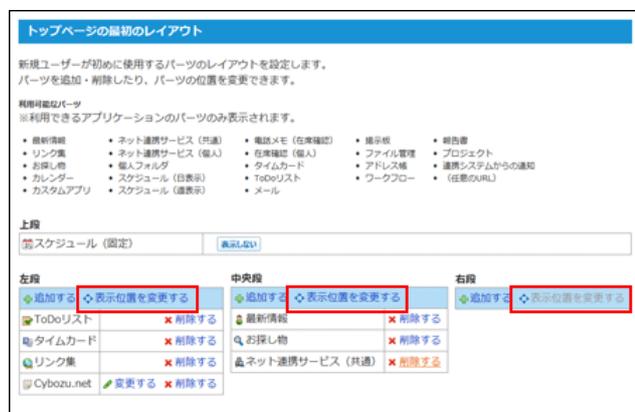Click ネット連携サービス（共通） row name in center column
This screenshot has width=635, height=412.
tap(311, 361)
